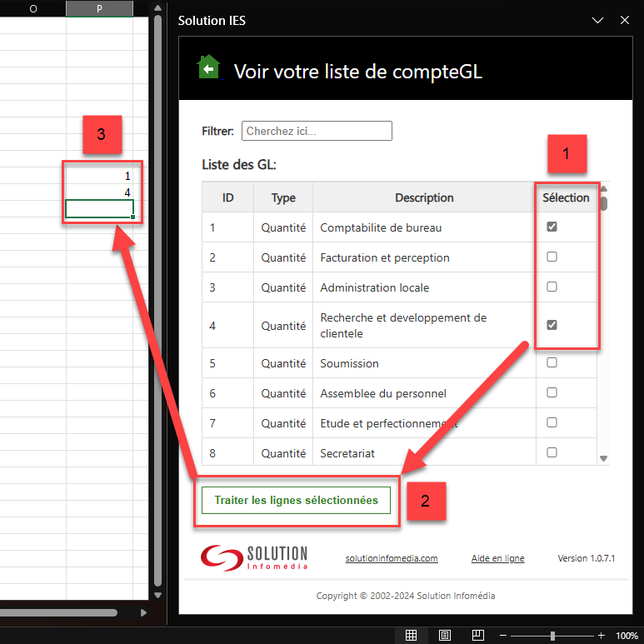Click the Solution Infomédia logo
This screenshot has width=644, height=644.
pos(255,557)
